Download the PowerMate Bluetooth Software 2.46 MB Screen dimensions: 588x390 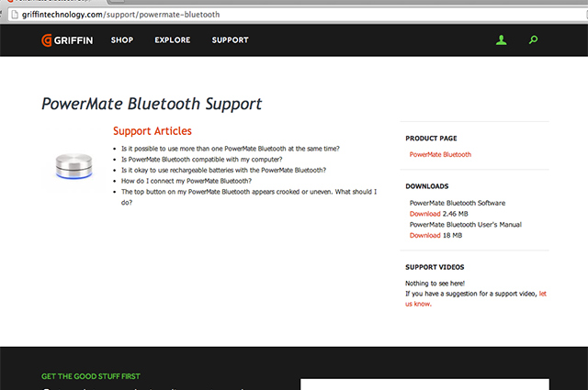(424, 214)
